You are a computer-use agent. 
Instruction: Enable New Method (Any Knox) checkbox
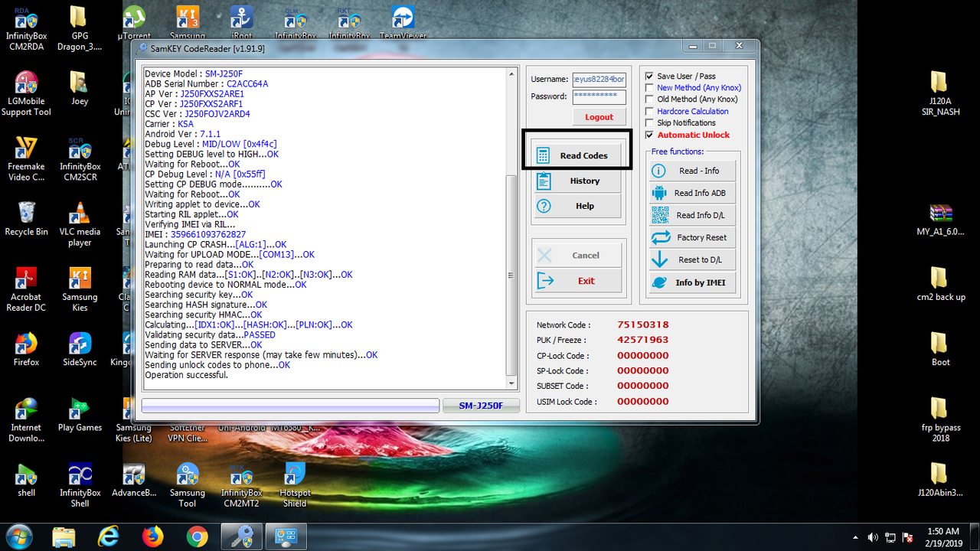pos(649,87)
